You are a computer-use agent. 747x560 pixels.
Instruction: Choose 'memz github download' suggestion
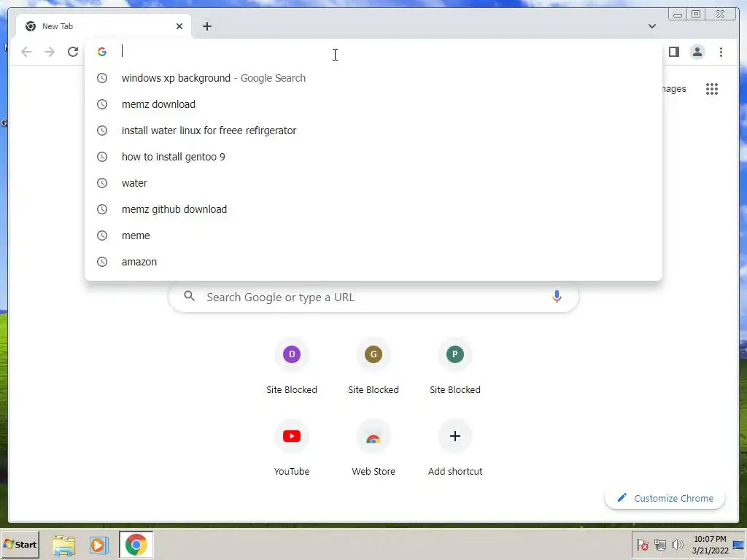coord(373,209)
